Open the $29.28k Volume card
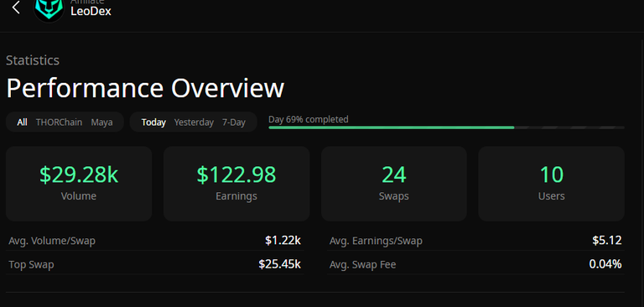644x307 pixels. tap(79, 184)
